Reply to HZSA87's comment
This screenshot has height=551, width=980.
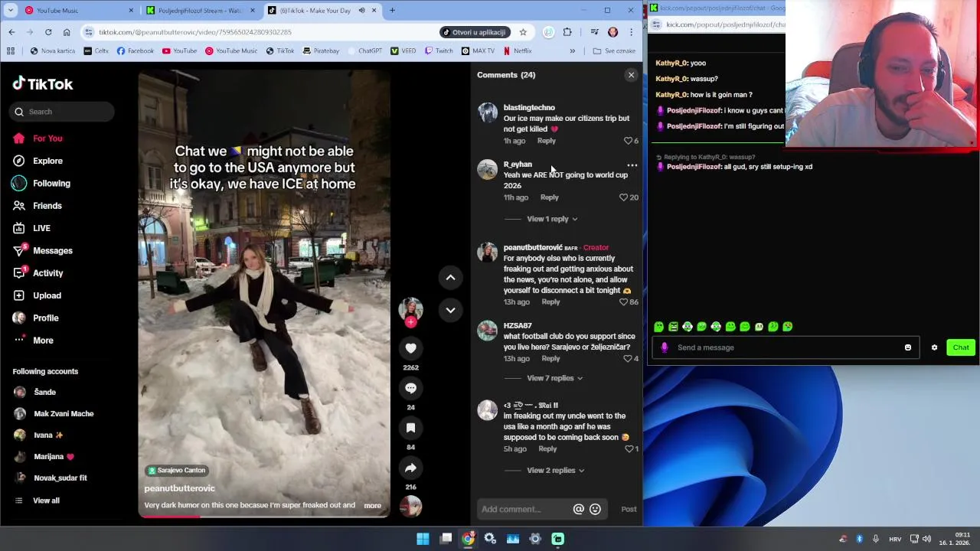550,359
